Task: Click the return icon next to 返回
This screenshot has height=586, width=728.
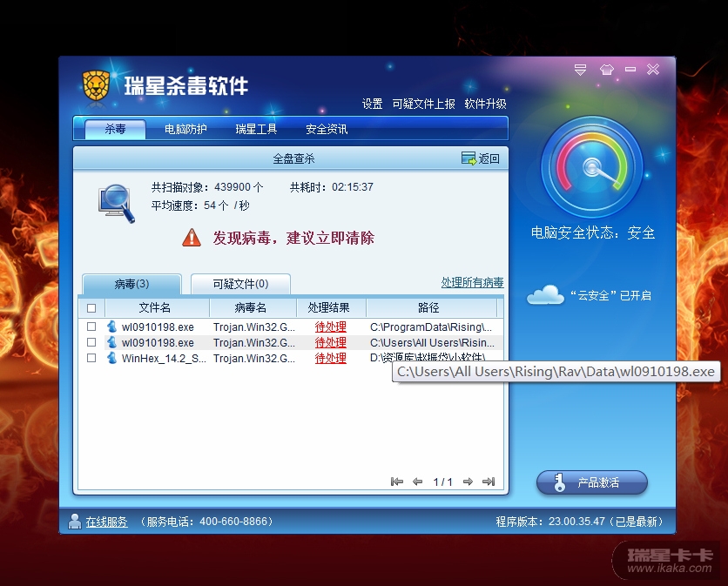Action: [468, 158]
